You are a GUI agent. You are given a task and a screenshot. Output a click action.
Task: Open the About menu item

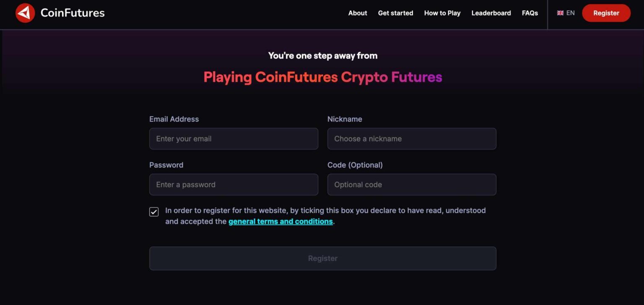click(358, 13)
